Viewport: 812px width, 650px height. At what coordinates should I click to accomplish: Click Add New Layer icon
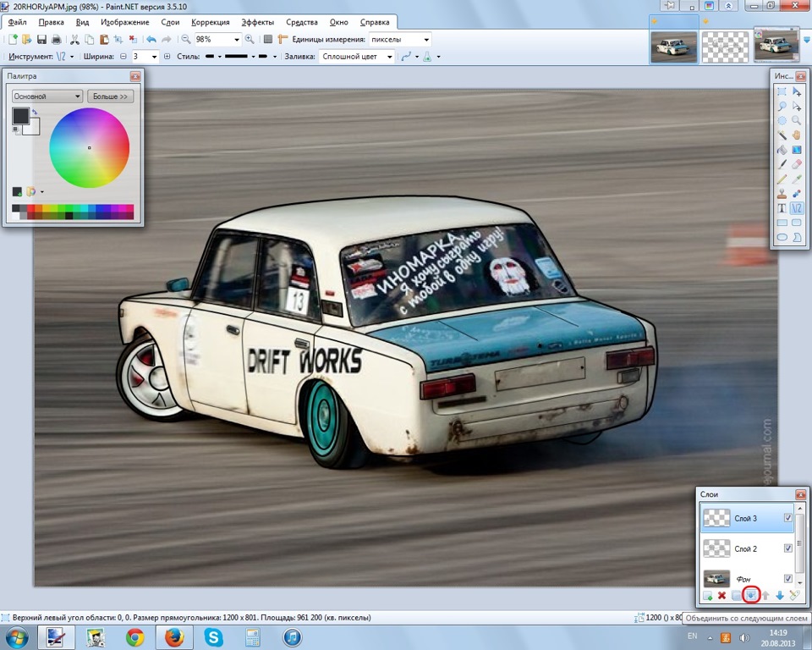coord(707,596)
